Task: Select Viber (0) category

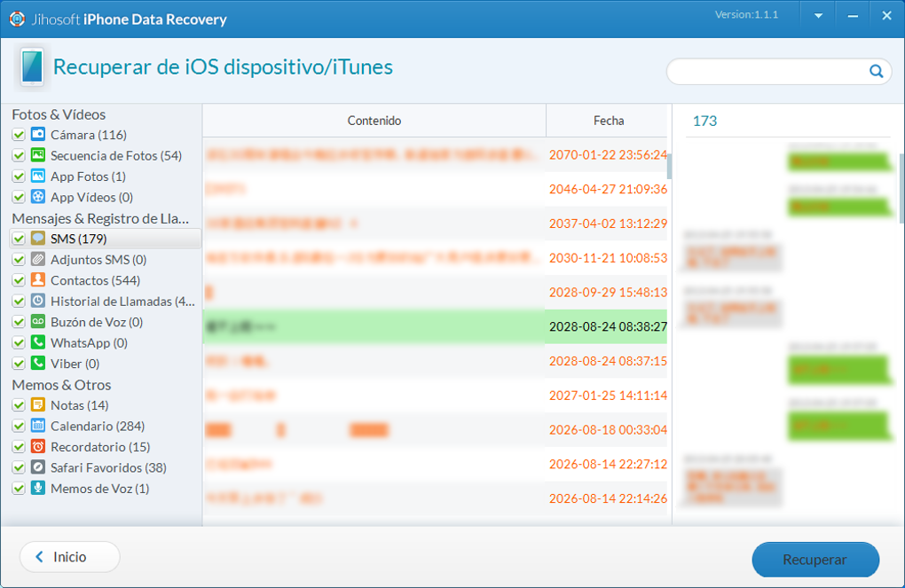Action: (x=75, y=364)
